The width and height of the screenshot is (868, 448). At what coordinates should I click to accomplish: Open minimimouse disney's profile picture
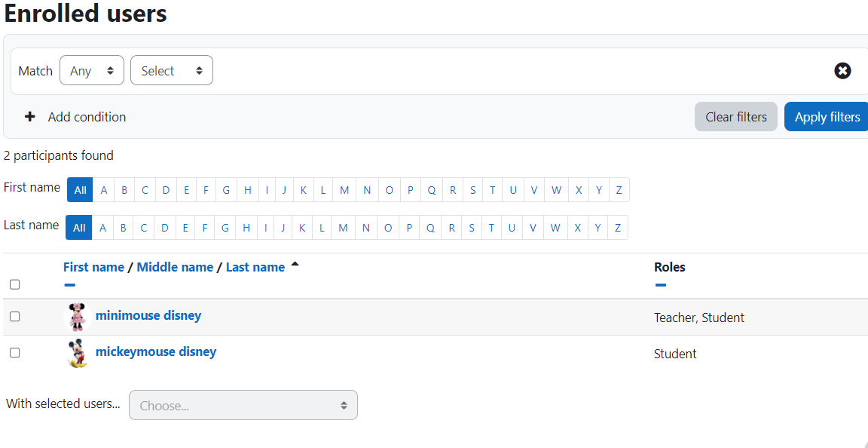[77, 318]
